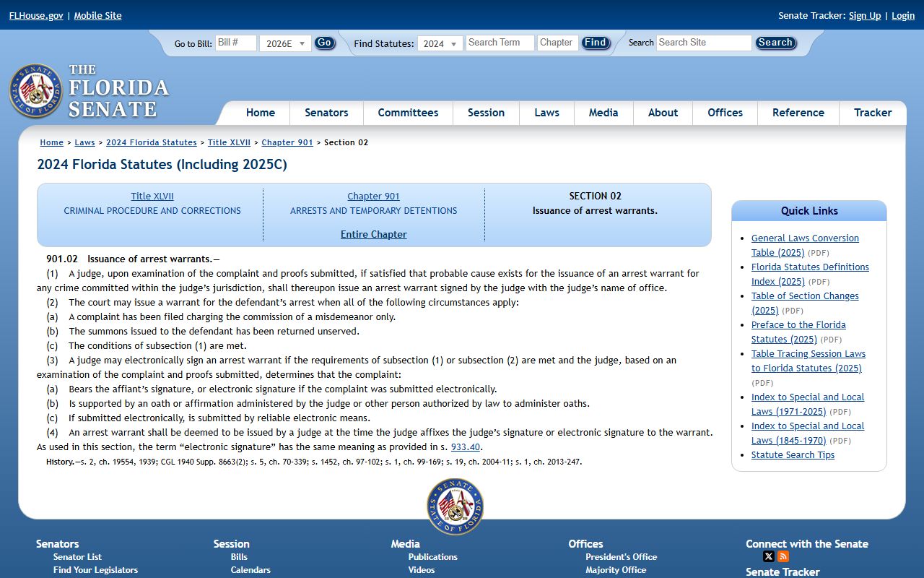The height and width of the screenshot is (578, 924).
Task: Open the Reference navigation tab
Action: 798,113
